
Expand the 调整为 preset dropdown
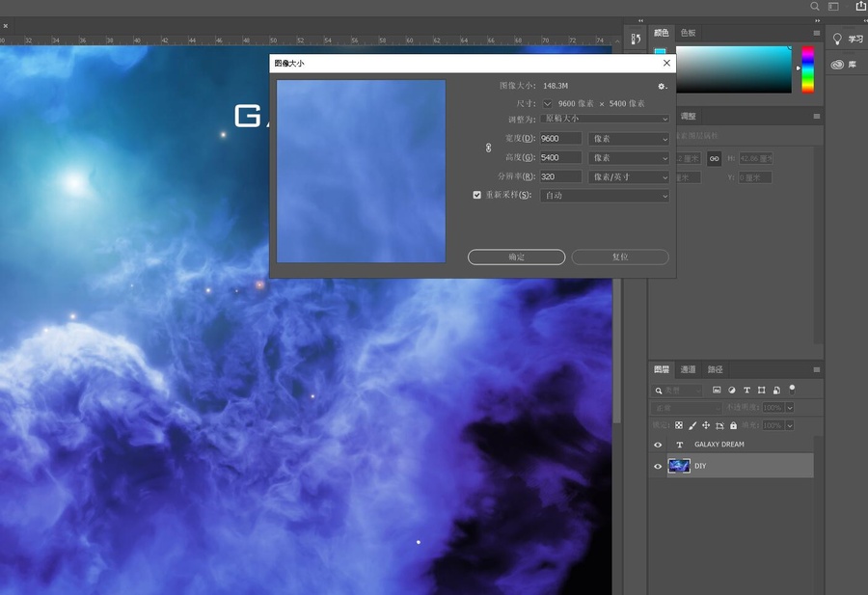click(605, 119)
